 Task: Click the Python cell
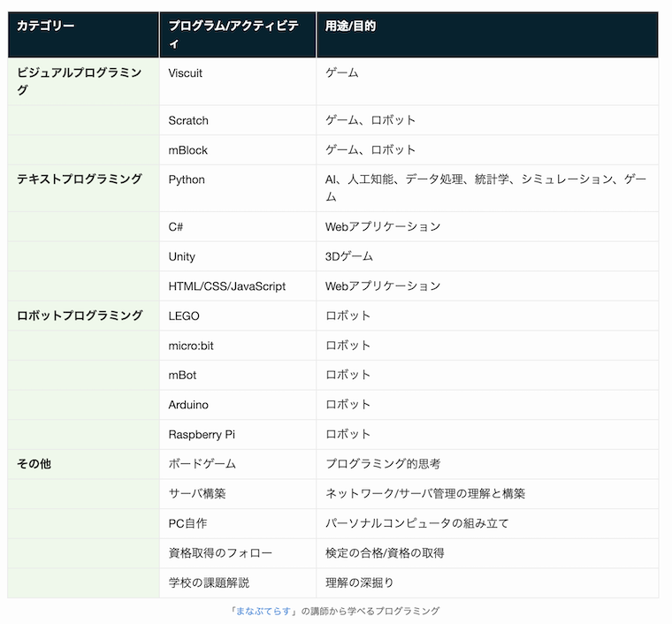238,188
